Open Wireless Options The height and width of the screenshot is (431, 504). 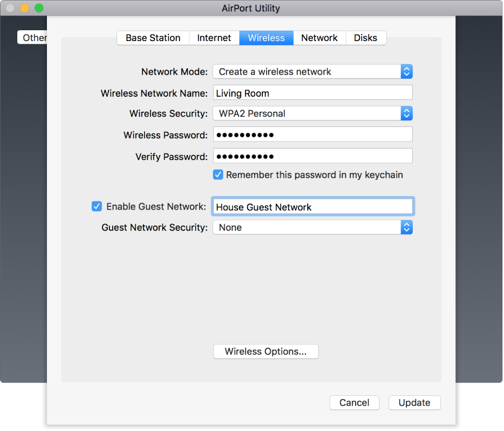(265, 351)
